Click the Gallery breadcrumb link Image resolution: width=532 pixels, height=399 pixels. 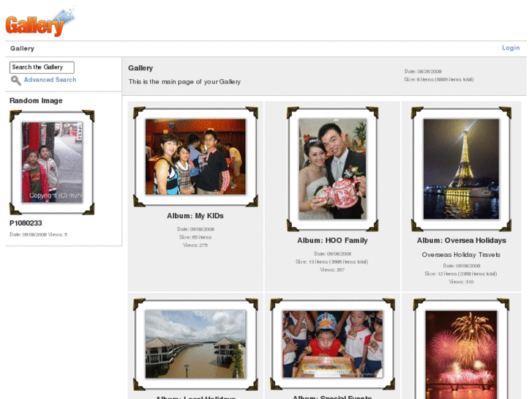click(x=22, y=48)
